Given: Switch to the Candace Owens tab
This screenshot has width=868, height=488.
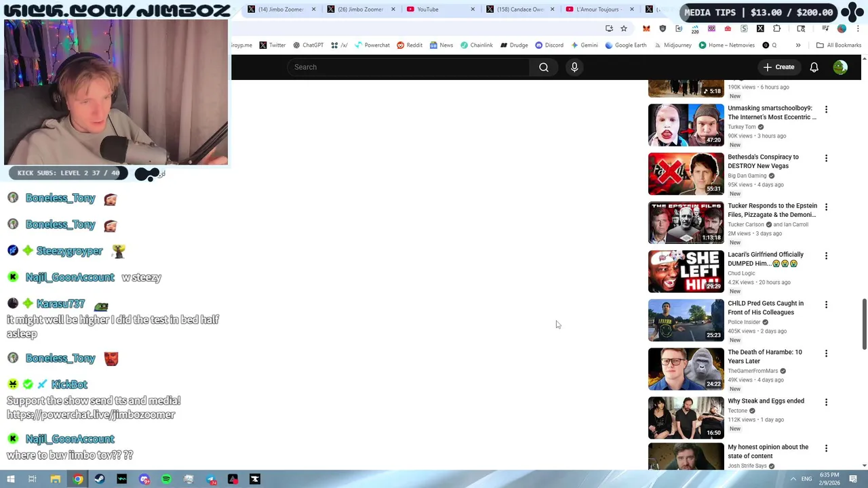Looking at the screenshot, I should click(x=519, y=9).
